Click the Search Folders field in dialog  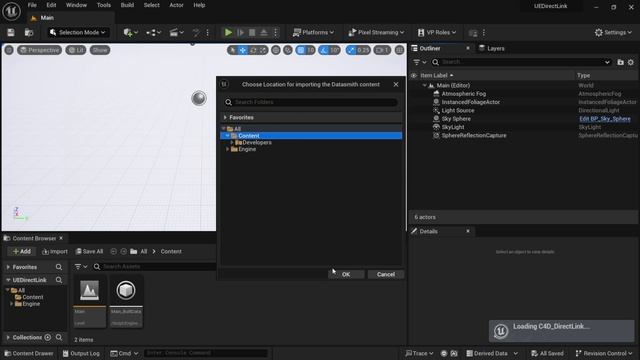pyautogui.click(x=311, y=102)
